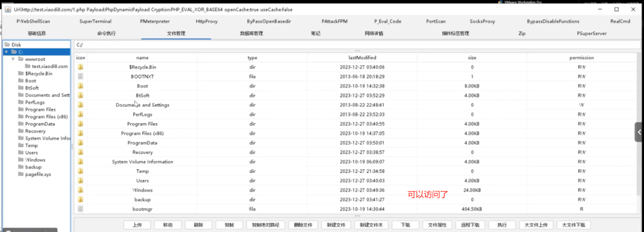Viewport: 644px width, 232px height.
Task: Click the 文件属性 file attributes button
Action: click(x=437, y=225)
